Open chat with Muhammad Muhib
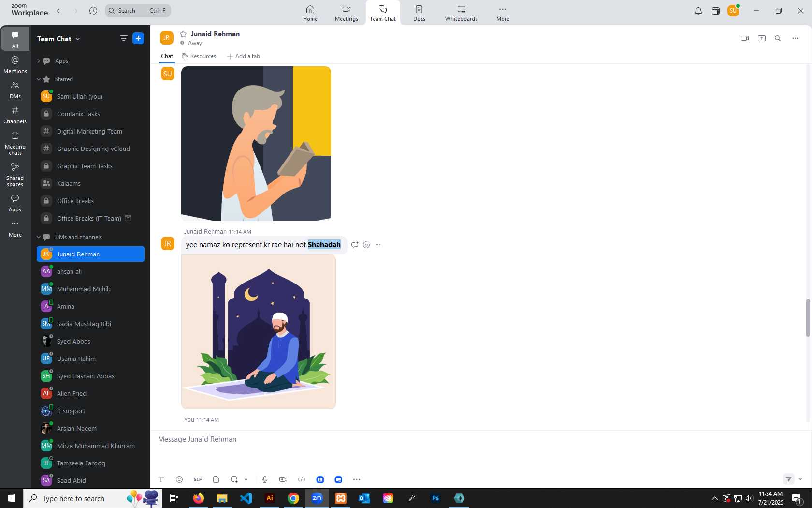 (90, 289)
